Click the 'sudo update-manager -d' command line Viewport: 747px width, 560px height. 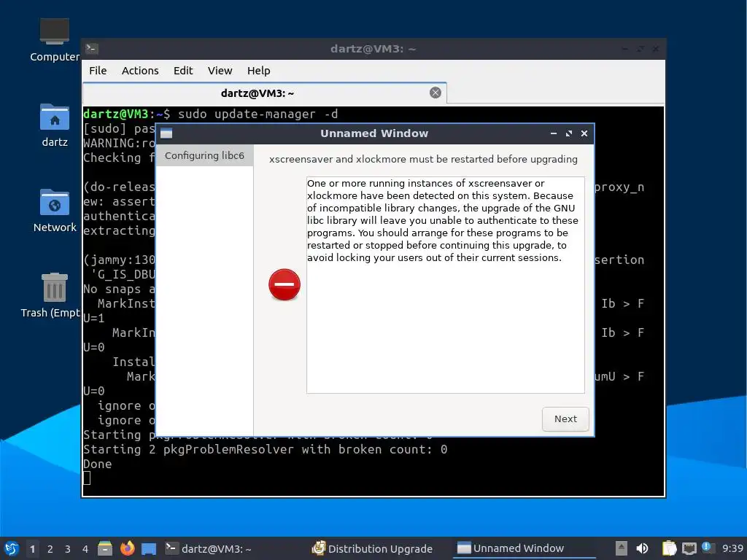click(258, 114)
